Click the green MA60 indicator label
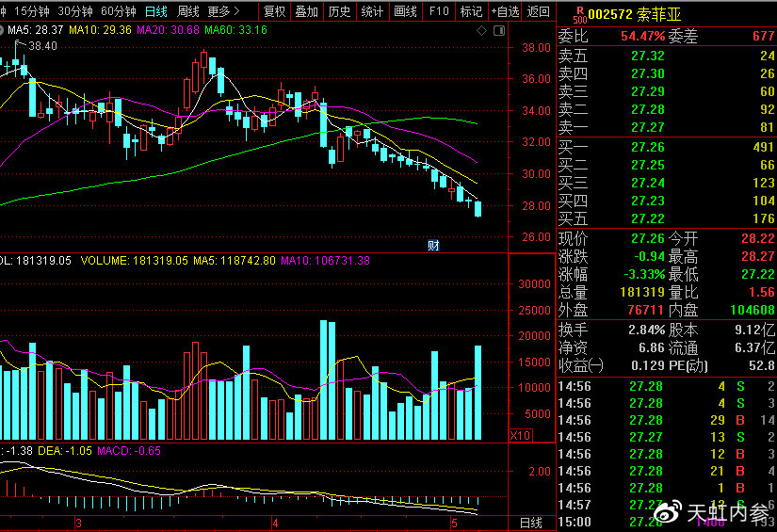 point(236,30)
